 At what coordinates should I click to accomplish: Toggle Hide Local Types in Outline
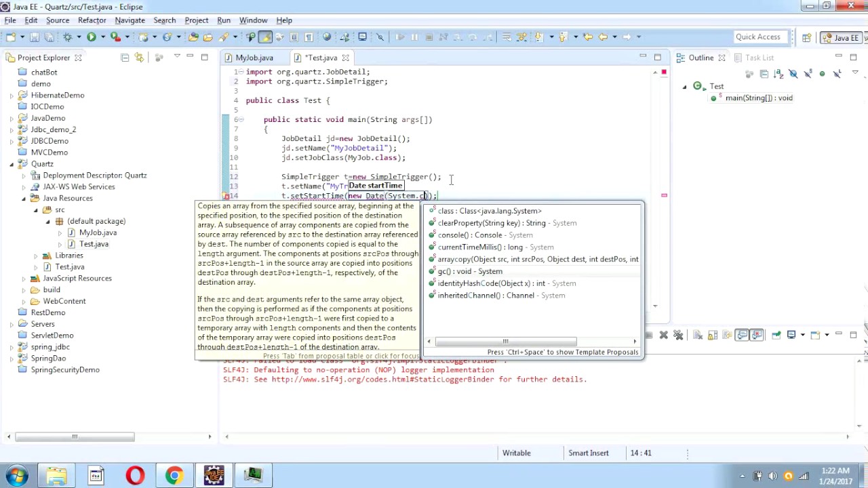(x=837, y=74)
